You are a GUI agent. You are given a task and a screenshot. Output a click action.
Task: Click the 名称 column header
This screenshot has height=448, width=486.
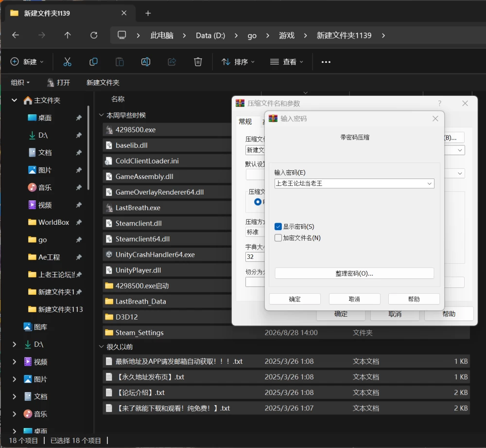point(118,99)
